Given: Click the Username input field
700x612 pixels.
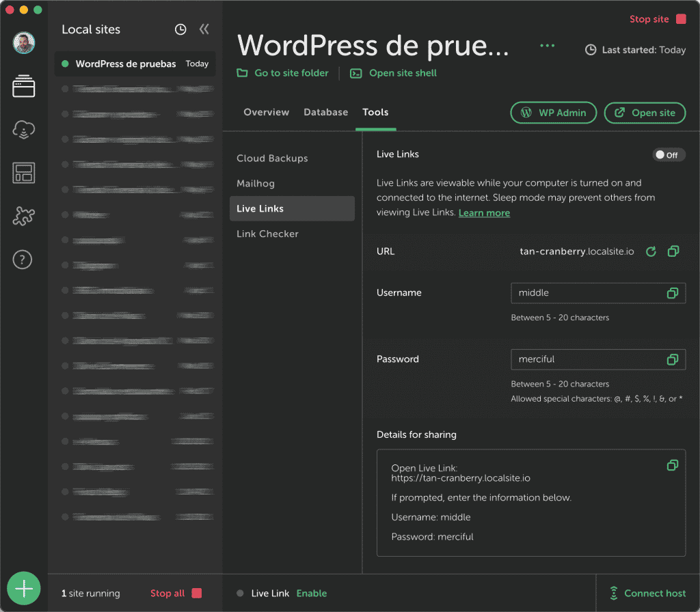Looking at the screenshot, I should pos(598,293).
